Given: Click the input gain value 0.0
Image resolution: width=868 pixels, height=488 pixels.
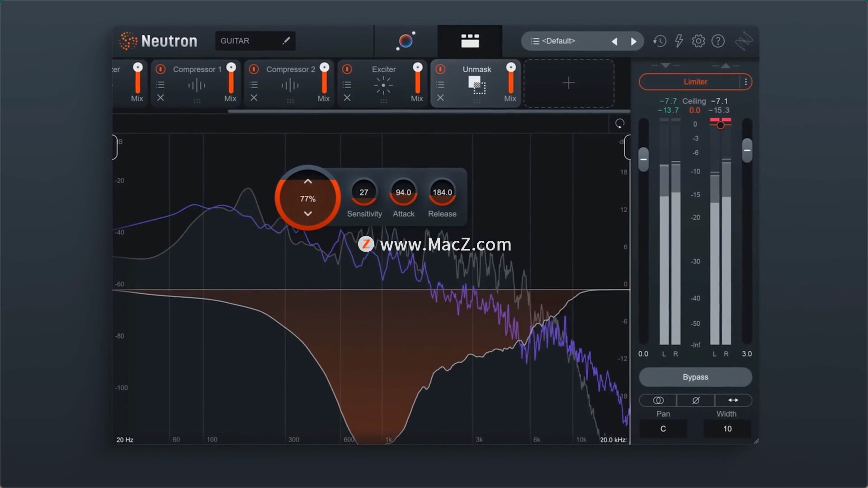Looking at the screenshot, I should (643, 354).
